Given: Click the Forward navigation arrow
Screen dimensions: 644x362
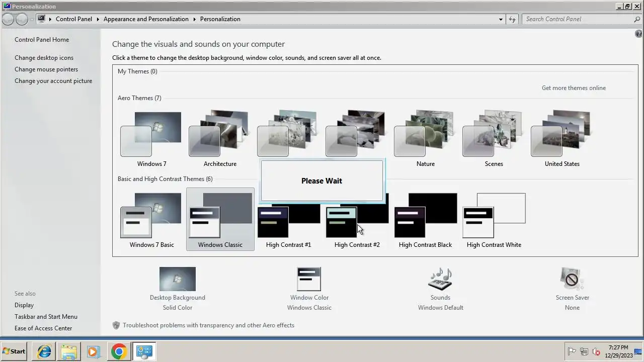Looking at the screenshot, I should pos(22,19).
